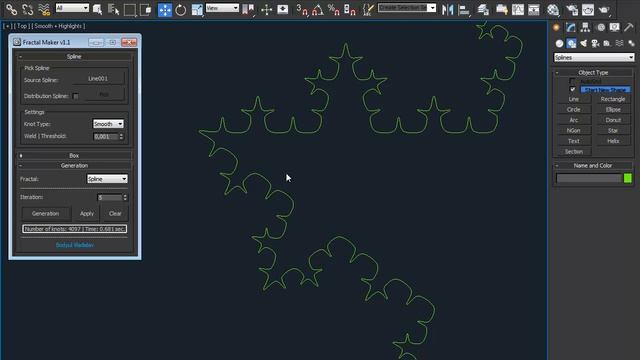Image resolution: width=640 pixels, height=360 pixels.
Task: Open Render Setup icon
Action: (572, 9)
